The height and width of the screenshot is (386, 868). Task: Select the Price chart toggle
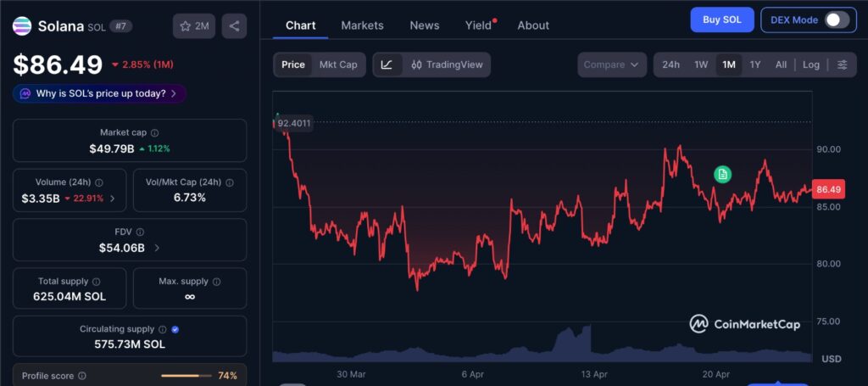[x=292, y=64]
